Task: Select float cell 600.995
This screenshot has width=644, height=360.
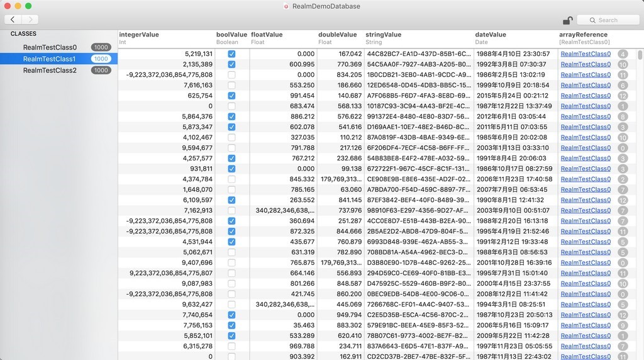Action: coord(283,64)
